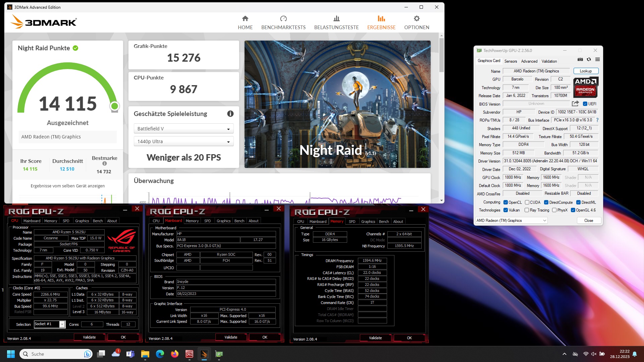Screen dimensions: 644x362
Task: Open the Bench tab in the first CPU-Z window
Action: [x=98, y=221]
